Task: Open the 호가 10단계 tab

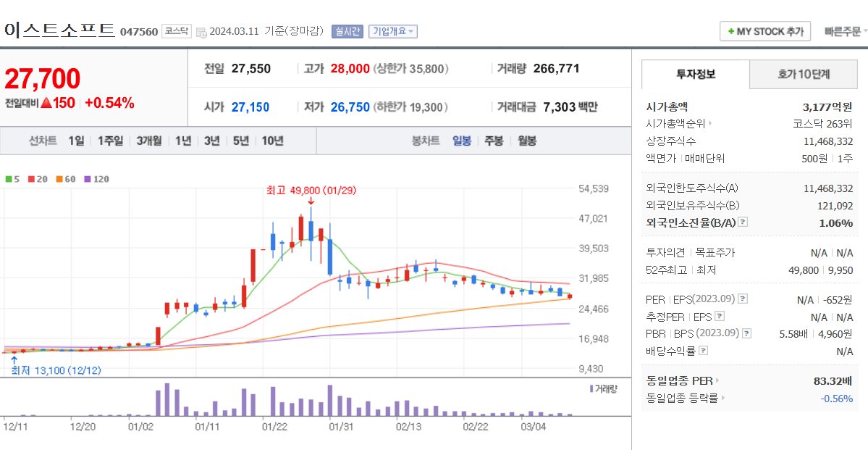Action: coord(804,74)
